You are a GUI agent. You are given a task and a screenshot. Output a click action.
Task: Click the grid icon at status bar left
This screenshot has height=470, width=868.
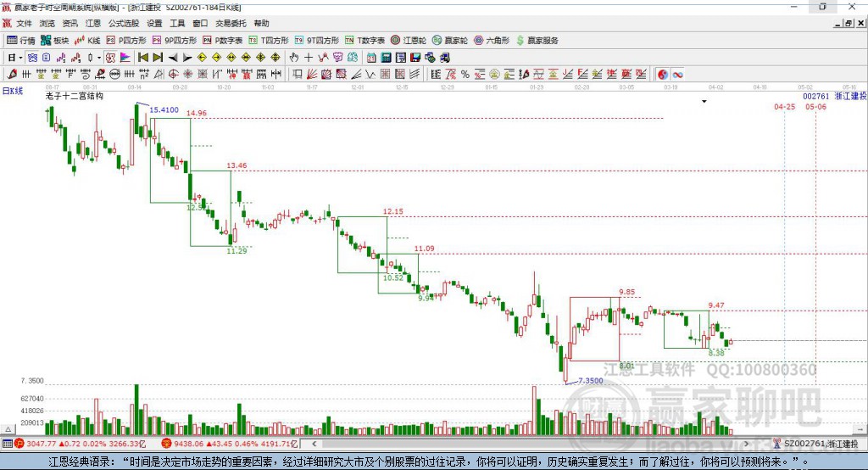tap(7, 444)
